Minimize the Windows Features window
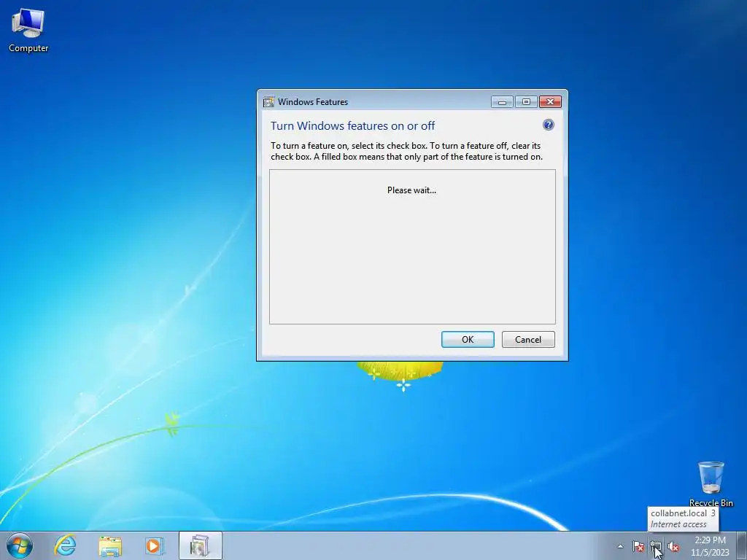The image size is (747, 560). 502,101
